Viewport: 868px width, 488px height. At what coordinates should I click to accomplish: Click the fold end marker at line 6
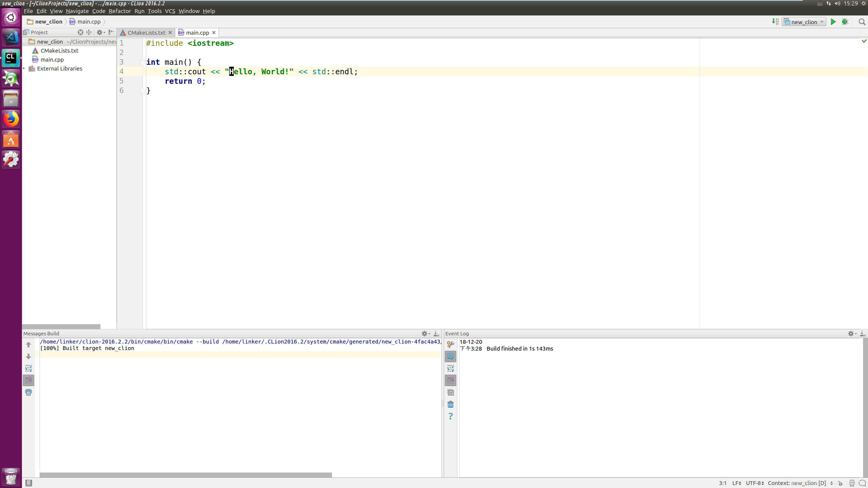[142, 90]
